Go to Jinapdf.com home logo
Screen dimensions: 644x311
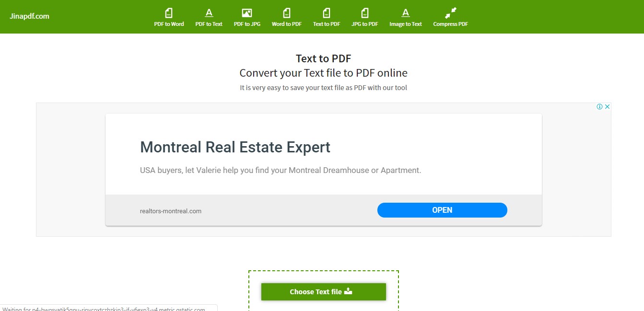coord(29,16)
